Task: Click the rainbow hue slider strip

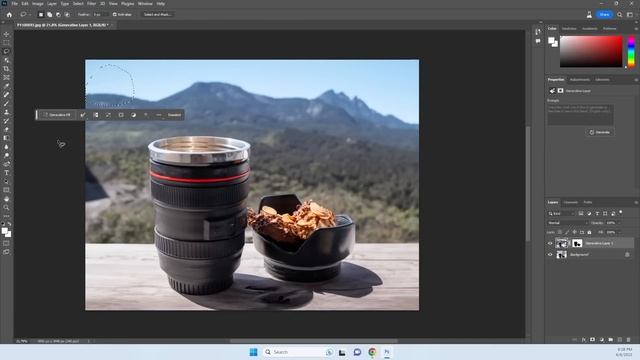Action: (631, 51)
